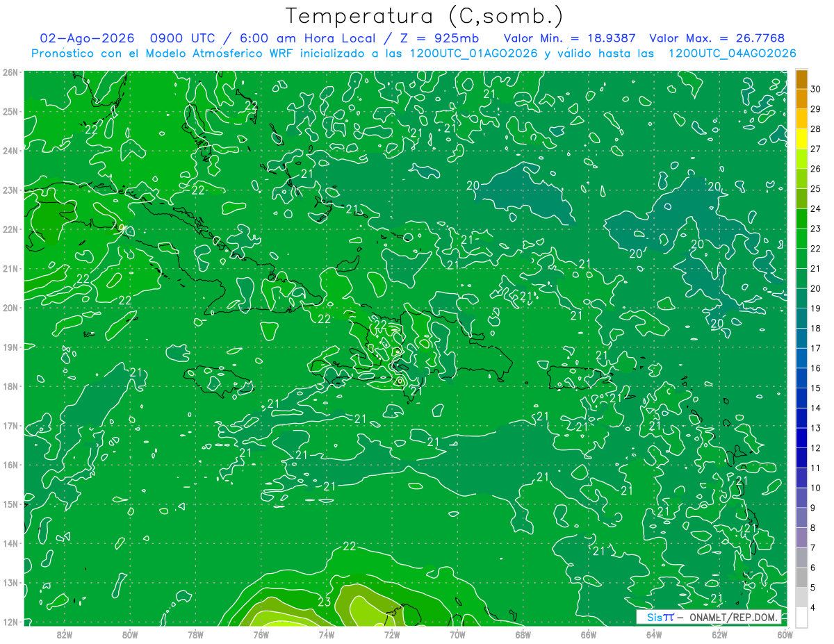Viewport: 834px width, 644px height.
Task: Click the '78W' longitude label
Action: coord(195,634)
